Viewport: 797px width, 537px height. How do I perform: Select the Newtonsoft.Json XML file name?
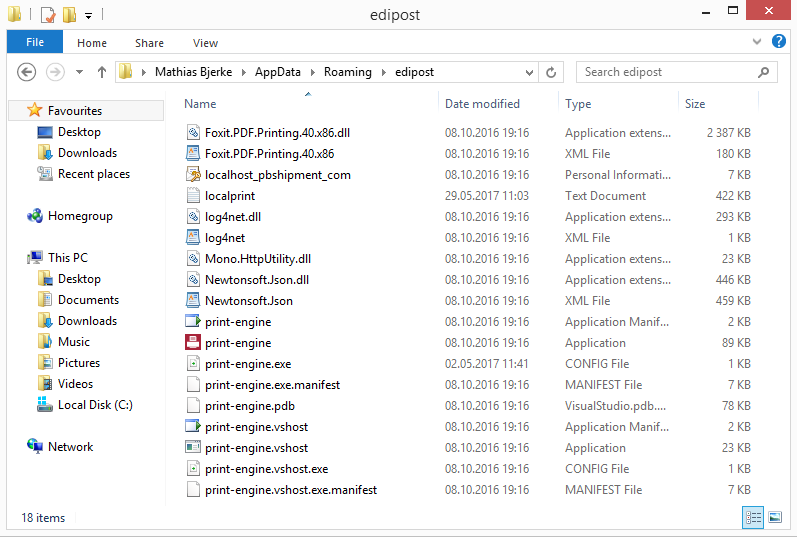point(249,301)
